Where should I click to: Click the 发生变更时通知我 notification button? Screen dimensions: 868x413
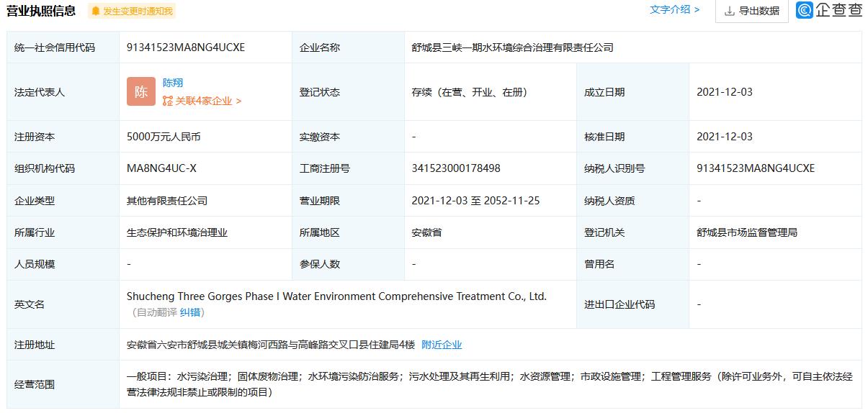[132, 11]
